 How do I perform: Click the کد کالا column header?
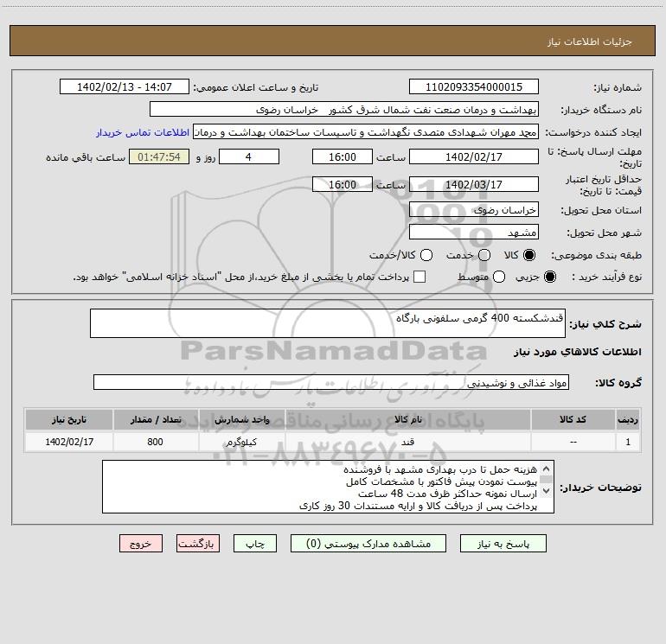[573, 420]
